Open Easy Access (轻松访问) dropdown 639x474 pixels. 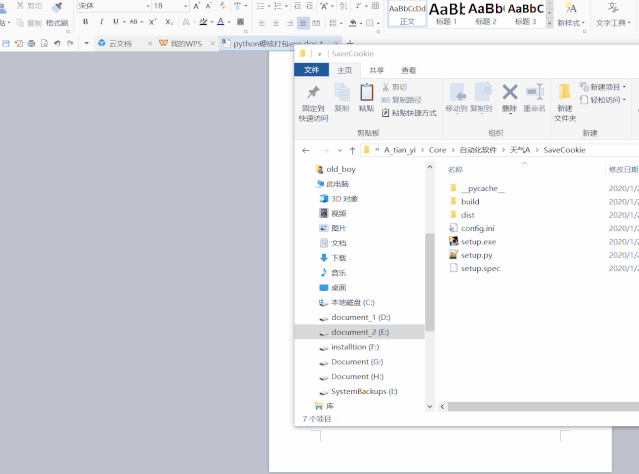[x=603, y=100]
